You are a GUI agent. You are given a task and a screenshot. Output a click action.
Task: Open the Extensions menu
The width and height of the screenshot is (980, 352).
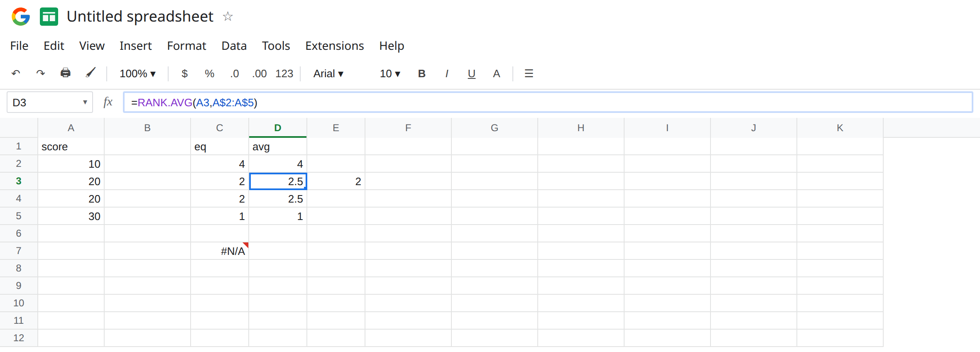click(334, 46)
